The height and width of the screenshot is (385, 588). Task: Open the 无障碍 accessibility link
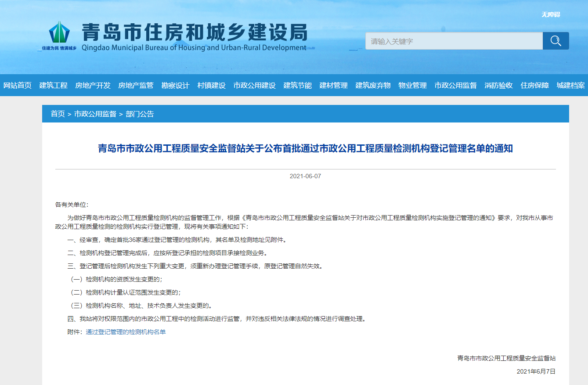[x=550, y=14]
